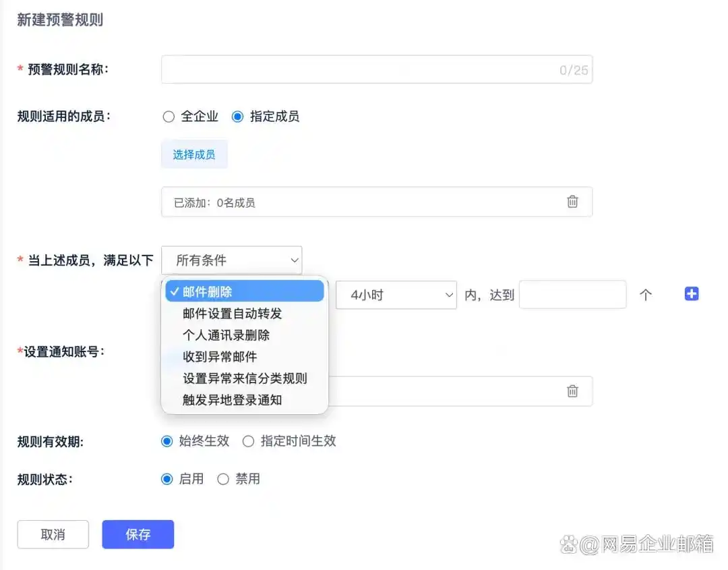Select 邮件设置自动转发 option
The height and width of the screenshot is (570, 728).
point(232,313)
